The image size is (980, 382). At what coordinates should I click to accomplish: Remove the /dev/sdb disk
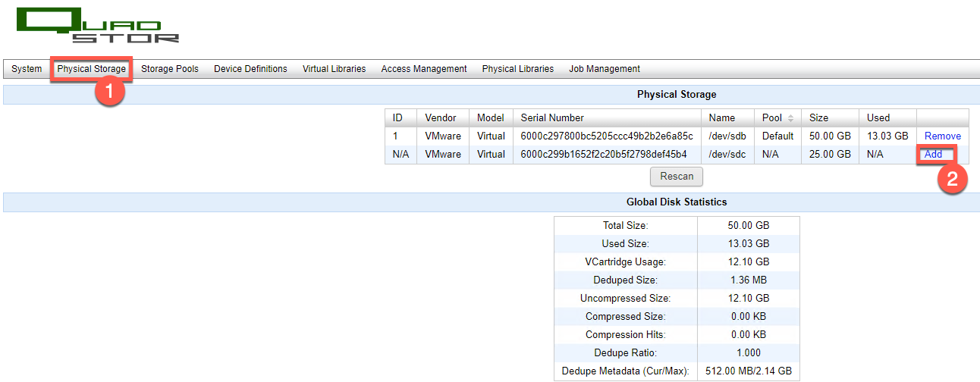point(942,136)
